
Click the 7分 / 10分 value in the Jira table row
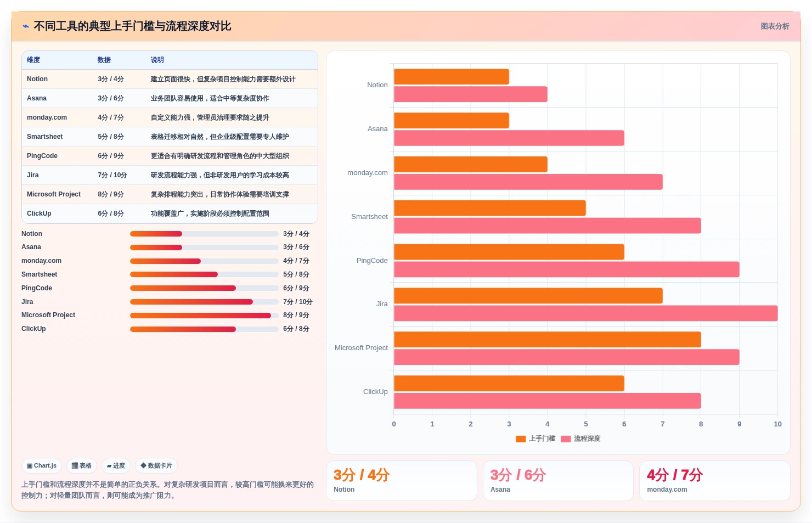point(112,175)
